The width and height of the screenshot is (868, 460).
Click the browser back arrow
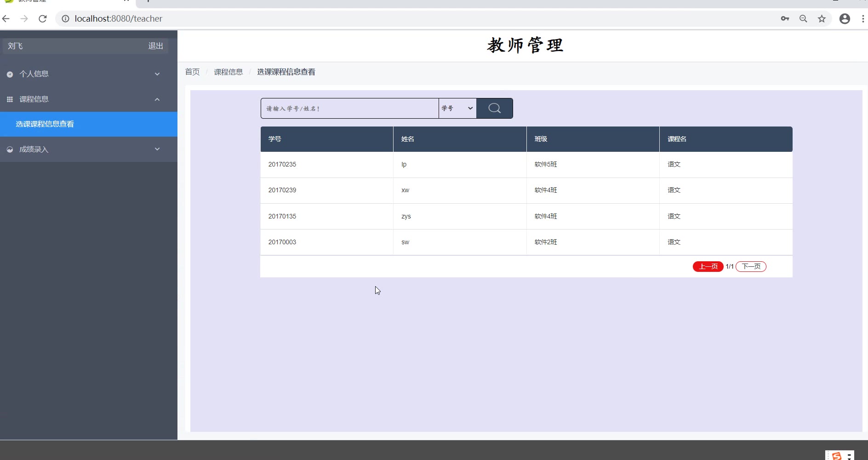pos(6,19)
